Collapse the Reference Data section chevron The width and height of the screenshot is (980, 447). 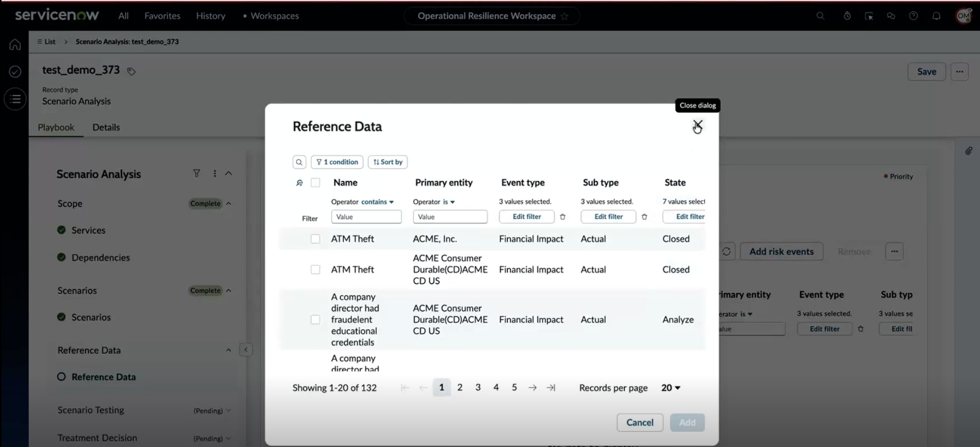coord(229,350)
